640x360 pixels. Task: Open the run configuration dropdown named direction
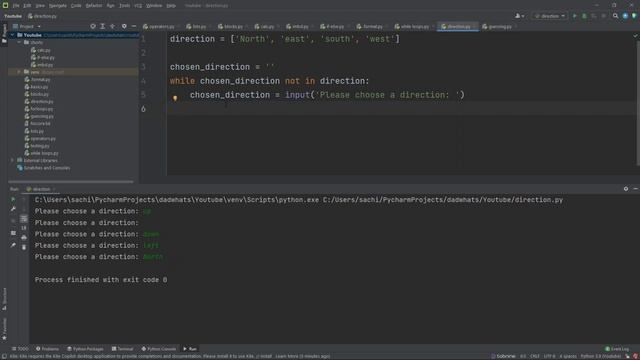tap(550, 16)
